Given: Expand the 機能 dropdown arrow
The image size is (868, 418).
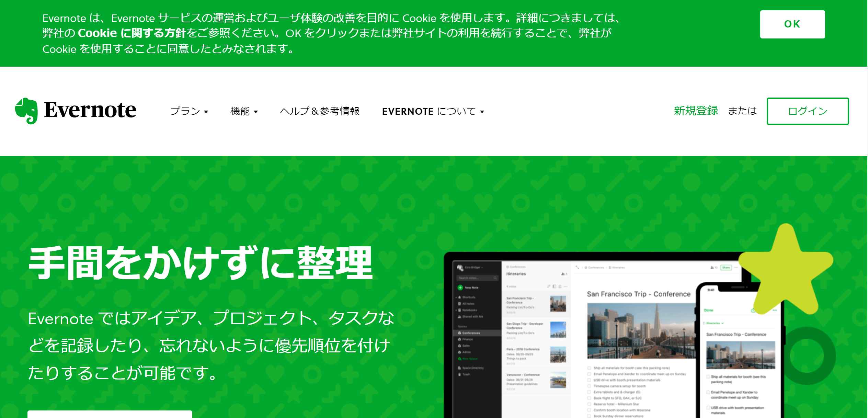Looking at the screenshot, I should tap(256, 112).
